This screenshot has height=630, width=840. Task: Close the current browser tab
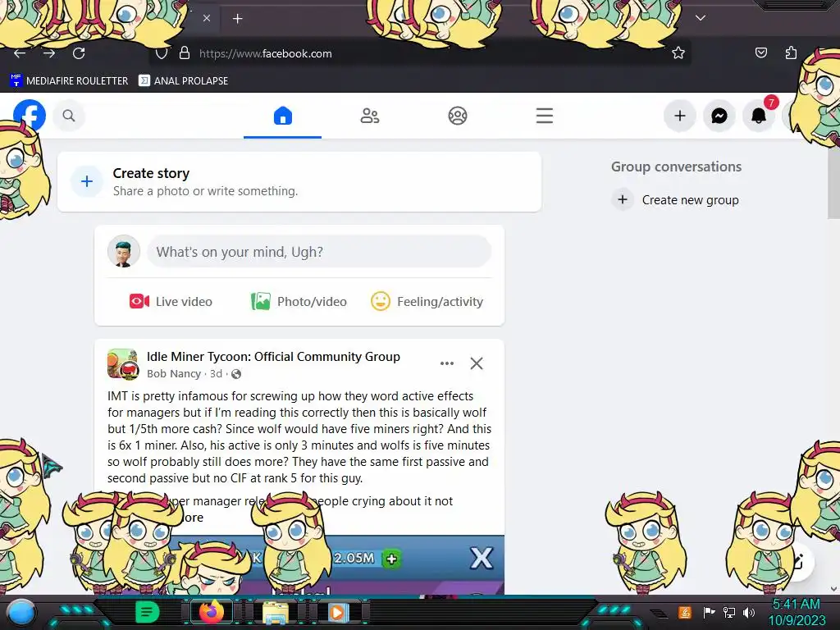(206, 18)
